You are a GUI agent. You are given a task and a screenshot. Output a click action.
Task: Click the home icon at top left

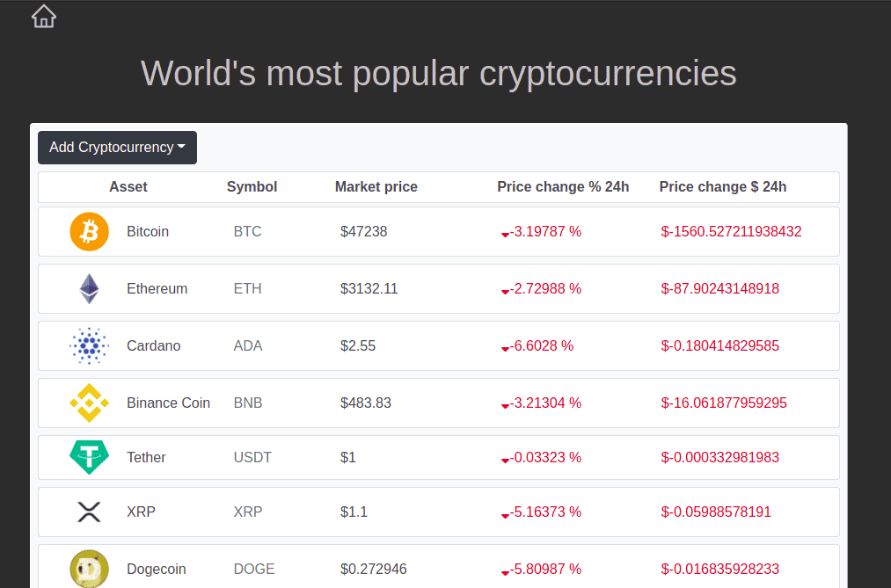(x=43, y=16)
